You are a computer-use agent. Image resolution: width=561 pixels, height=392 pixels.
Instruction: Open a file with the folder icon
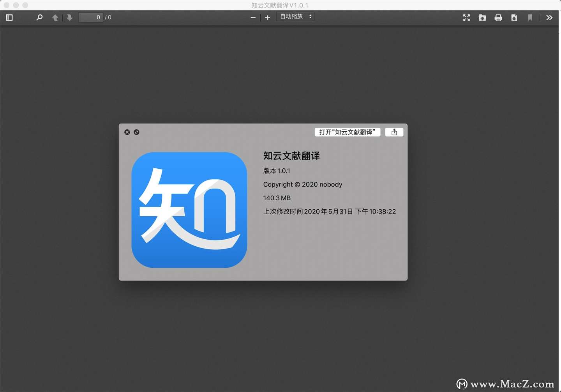[x=482, y=18]
